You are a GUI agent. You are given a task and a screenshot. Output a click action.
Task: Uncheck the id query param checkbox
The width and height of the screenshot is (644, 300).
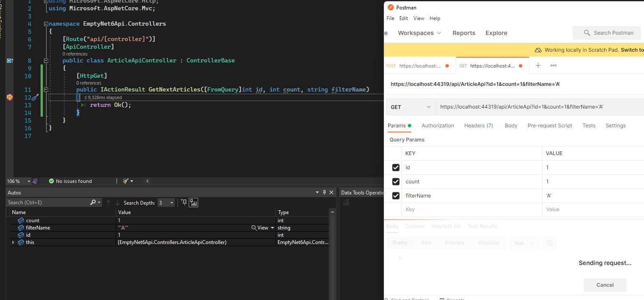coord(395,168)
